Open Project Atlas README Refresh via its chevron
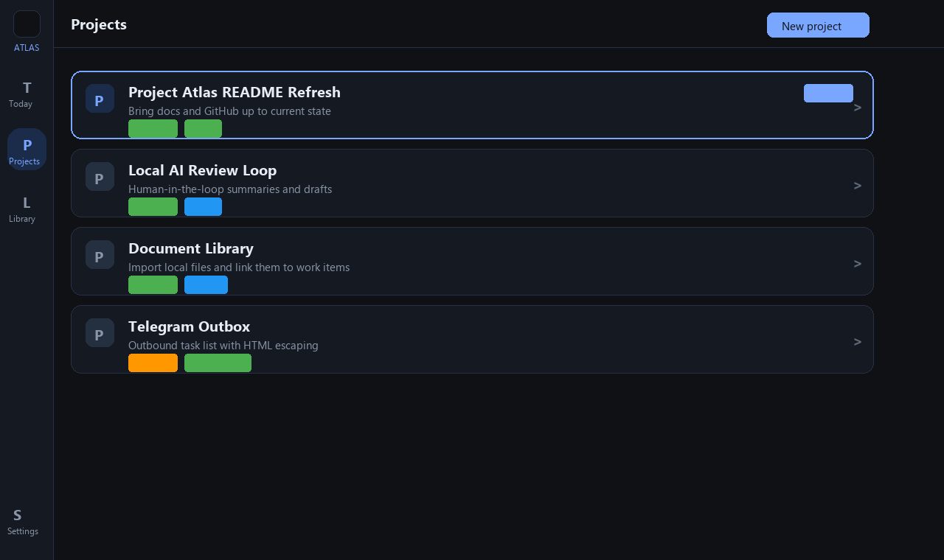Image resolution: width=944 pixels, height=560 pixels. [858, 107]
